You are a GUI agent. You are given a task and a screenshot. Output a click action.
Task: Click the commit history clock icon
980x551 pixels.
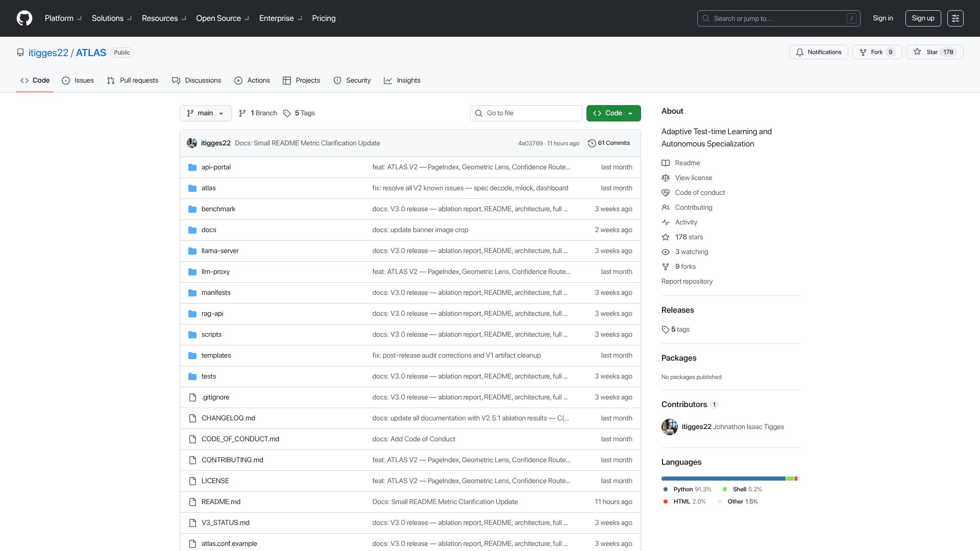pyautogui.click(x=592, y=143)
